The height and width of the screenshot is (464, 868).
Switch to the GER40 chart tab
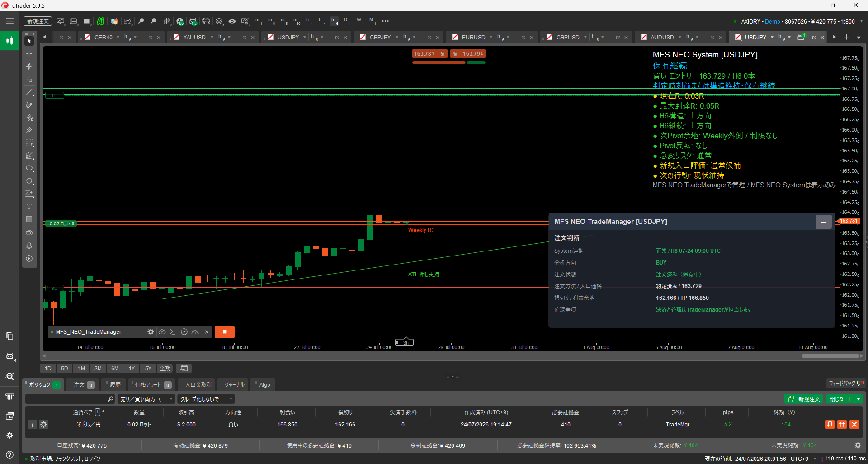103,38
